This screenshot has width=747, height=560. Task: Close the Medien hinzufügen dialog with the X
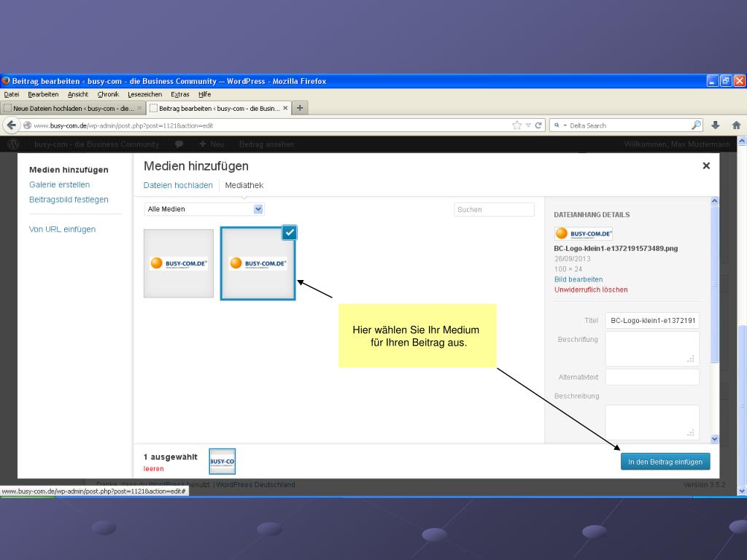tap(706, 166)
